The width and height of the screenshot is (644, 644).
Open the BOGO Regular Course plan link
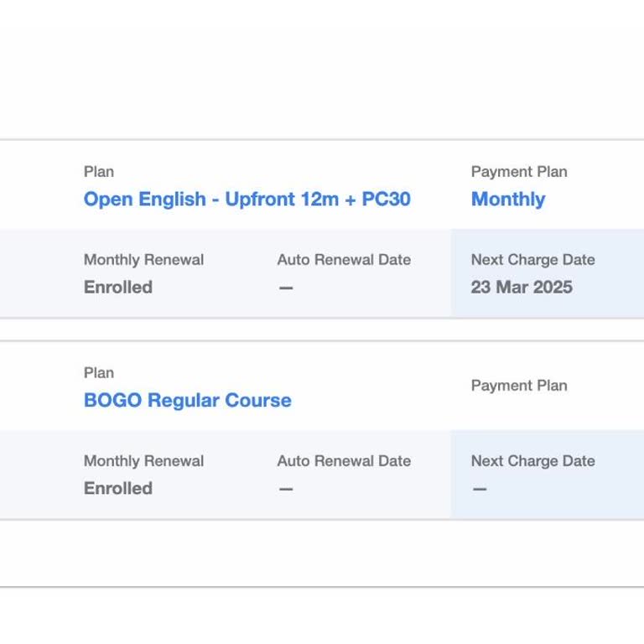(187, 401)
